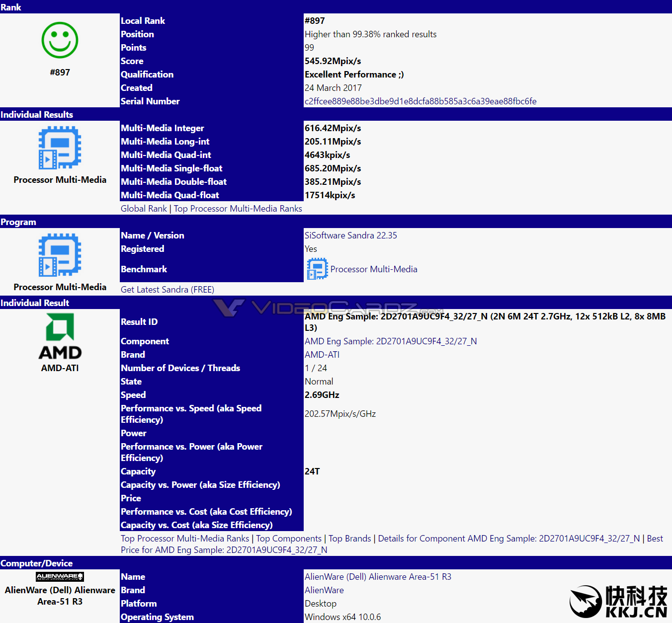Click the 'Number of Devices / Threads' label
Viewport: 672px width, 623px height.
click(x=180, y=368)
